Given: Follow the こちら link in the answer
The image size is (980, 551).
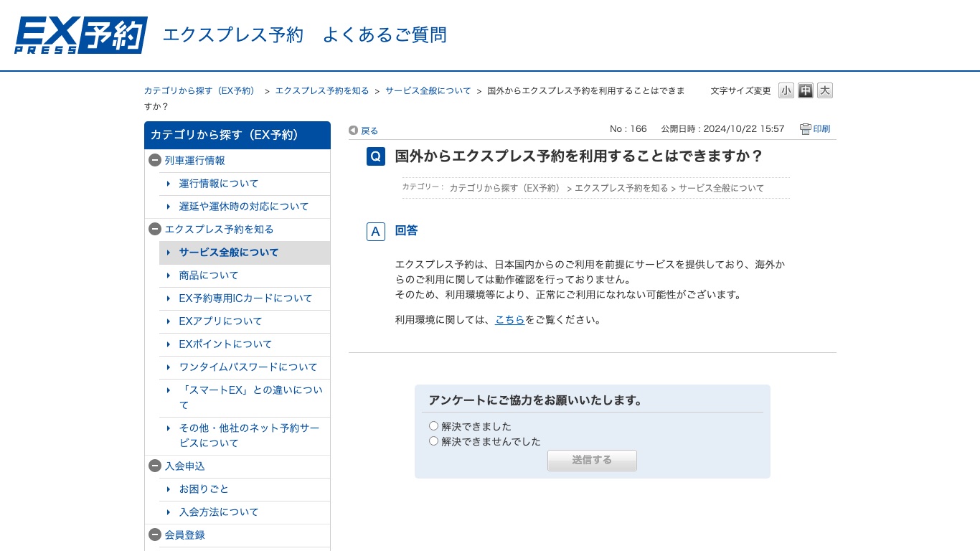Looking at the screenshot, I should [509, 320].
